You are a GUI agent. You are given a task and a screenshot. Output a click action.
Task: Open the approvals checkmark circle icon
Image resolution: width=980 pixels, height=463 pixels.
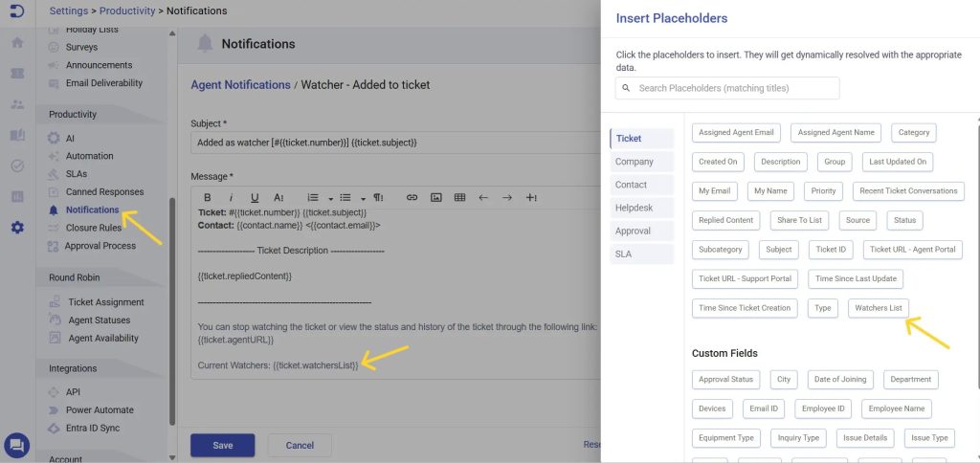pos(17,165)
